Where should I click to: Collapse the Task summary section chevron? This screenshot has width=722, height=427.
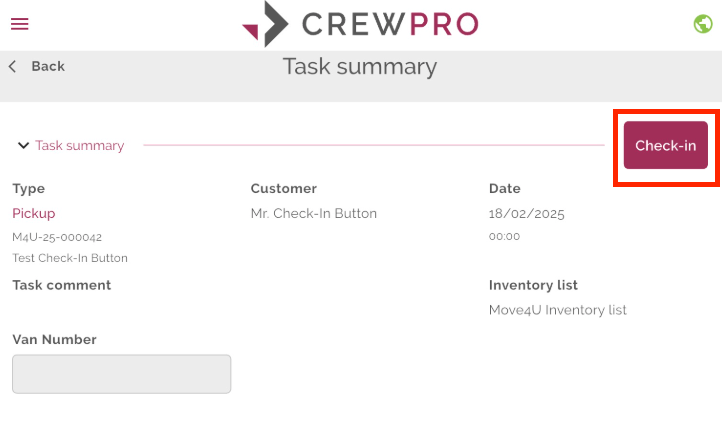[x=23, y=146]
